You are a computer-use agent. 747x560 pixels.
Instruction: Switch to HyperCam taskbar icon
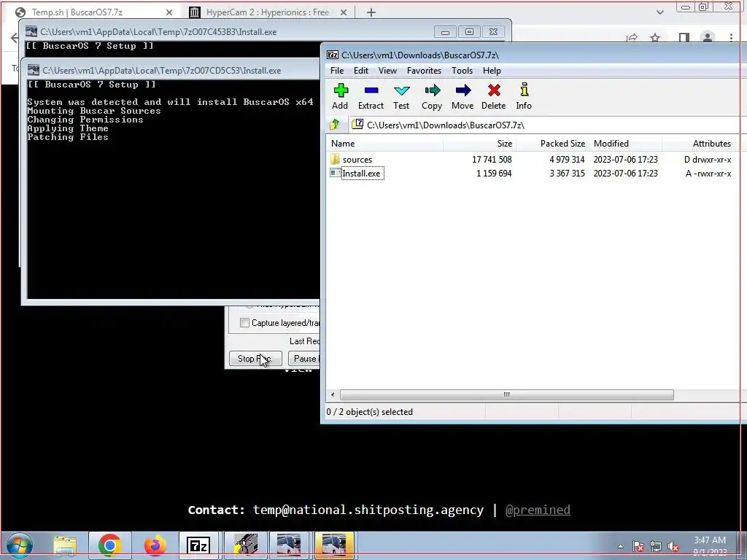(x=245, y=545)
